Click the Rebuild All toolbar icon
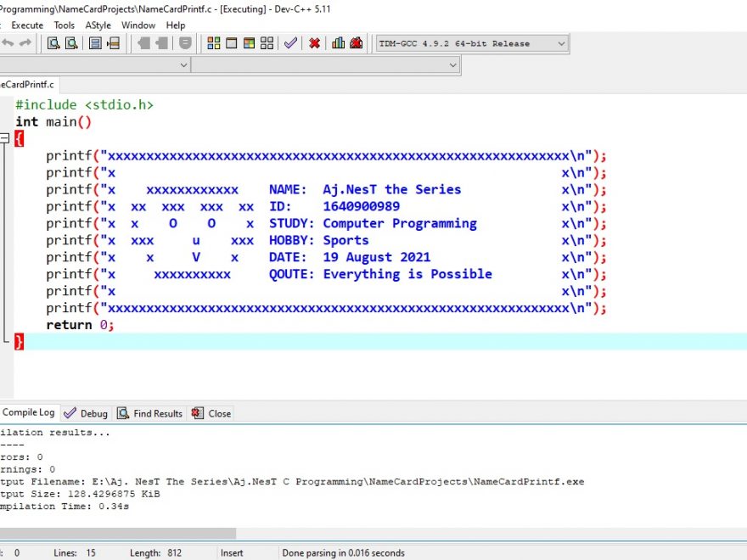The height and width of the screenshot is (560, 747). (x=267, y=43)
